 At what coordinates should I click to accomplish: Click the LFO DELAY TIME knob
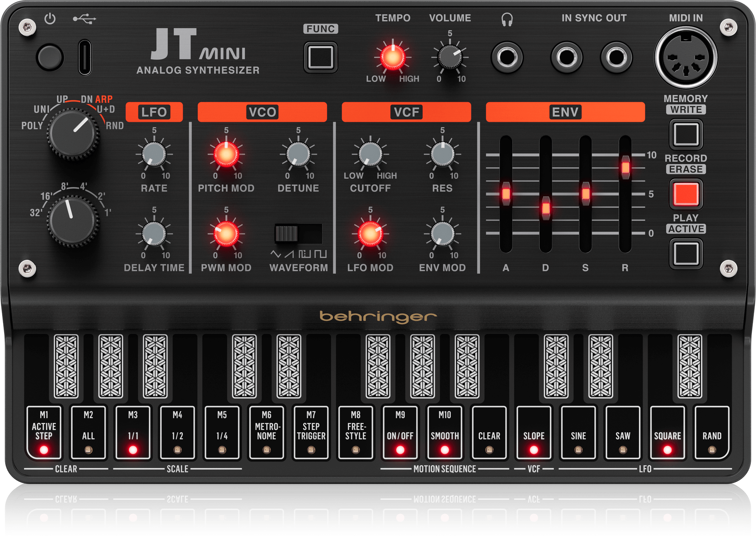point(154,234)
